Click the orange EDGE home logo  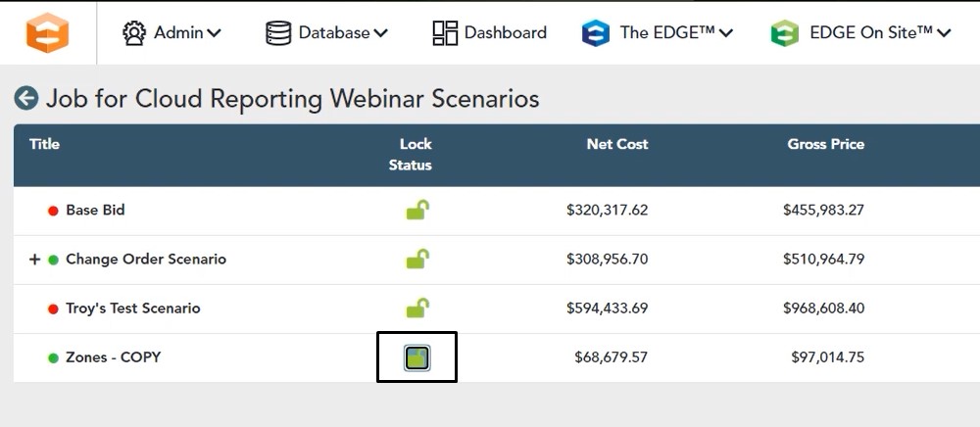point(46,32)
